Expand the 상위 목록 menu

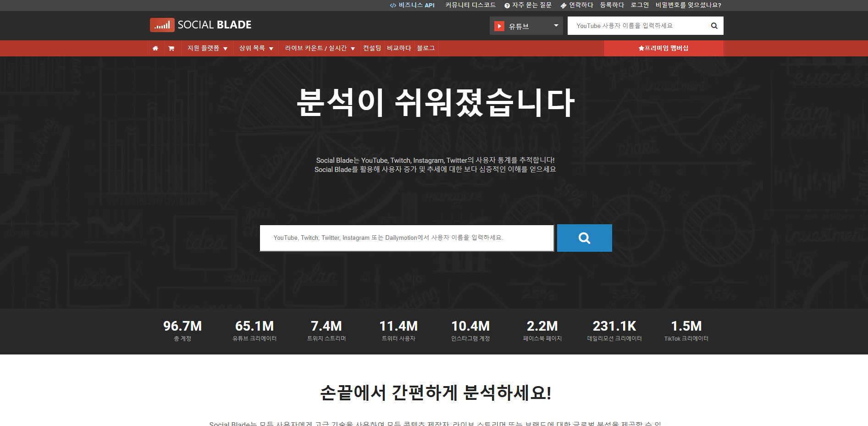pyautogui.click(x=256, y=48)
